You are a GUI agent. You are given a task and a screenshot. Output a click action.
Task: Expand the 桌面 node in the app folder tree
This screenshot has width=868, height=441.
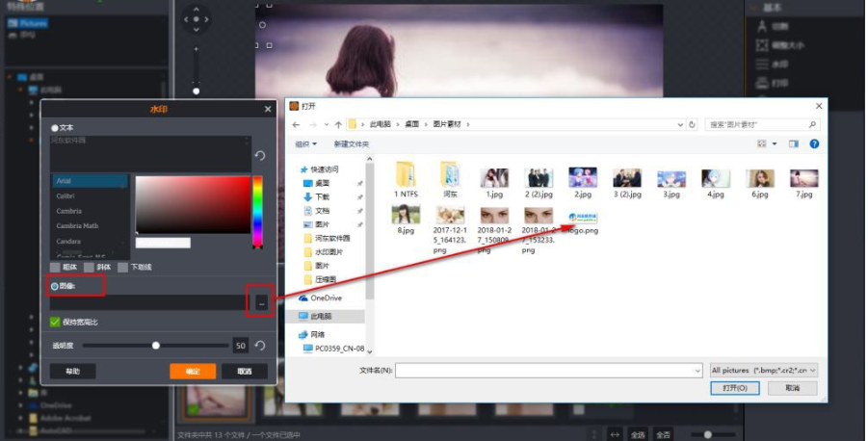click(10, 77)
